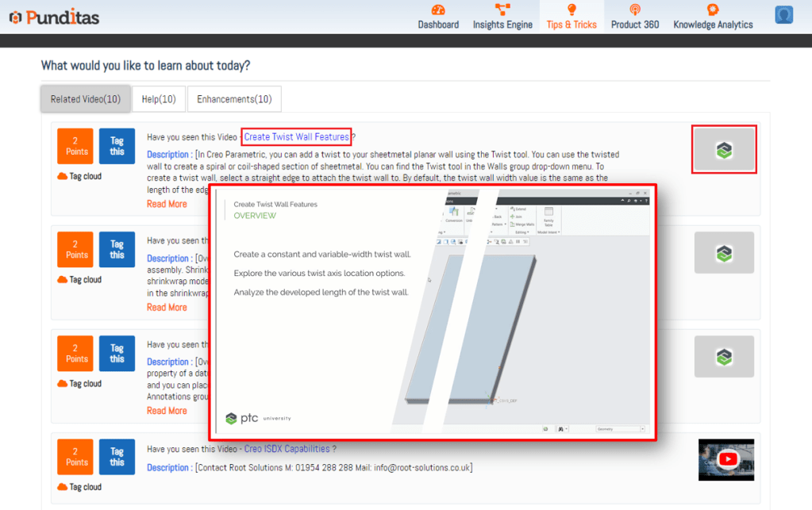Click the Punditas logo
Screen dimensions: 812x510
54,17
